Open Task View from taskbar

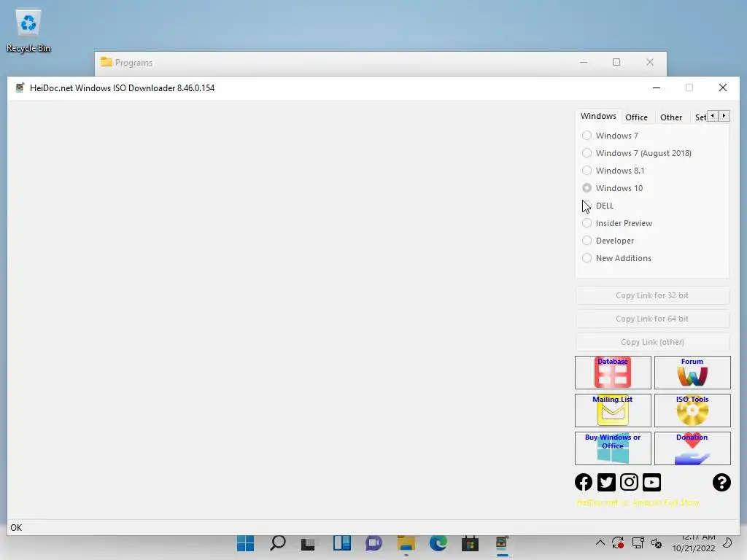pos(309,543)
